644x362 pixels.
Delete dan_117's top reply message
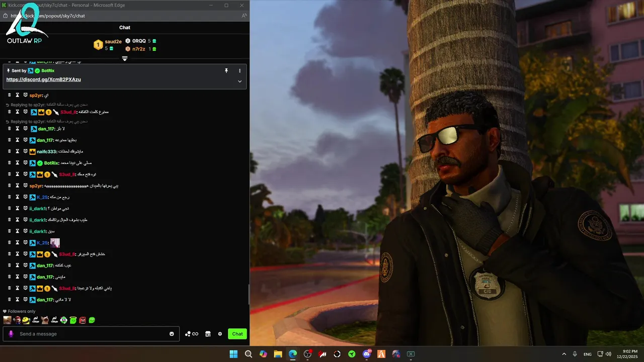pyautogui.click(x=9, y=129)
